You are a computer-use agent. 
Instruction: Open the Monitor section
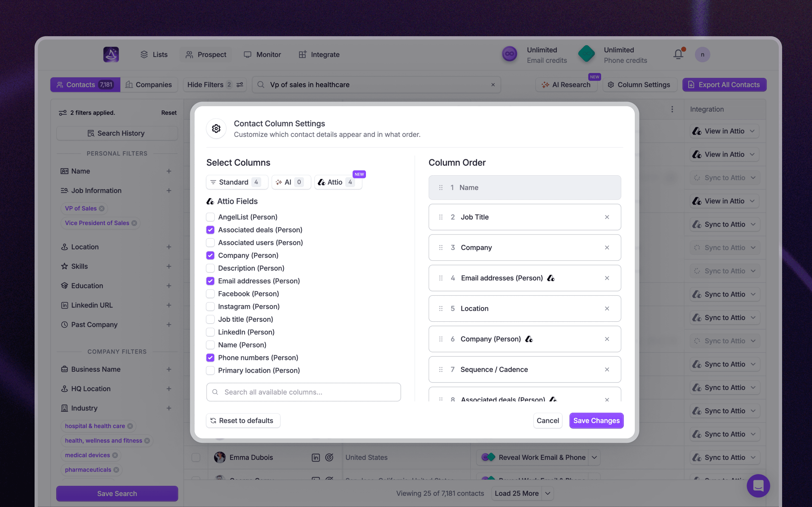[x=263, y=55]
